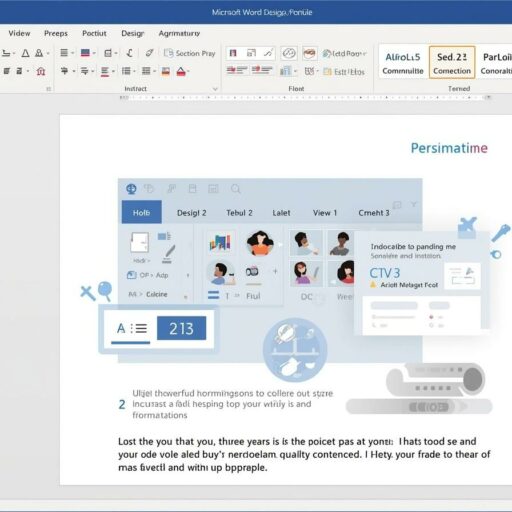Click the line spacing lines icon
Viewport: 512px width, 512px height.
[64, 53]
